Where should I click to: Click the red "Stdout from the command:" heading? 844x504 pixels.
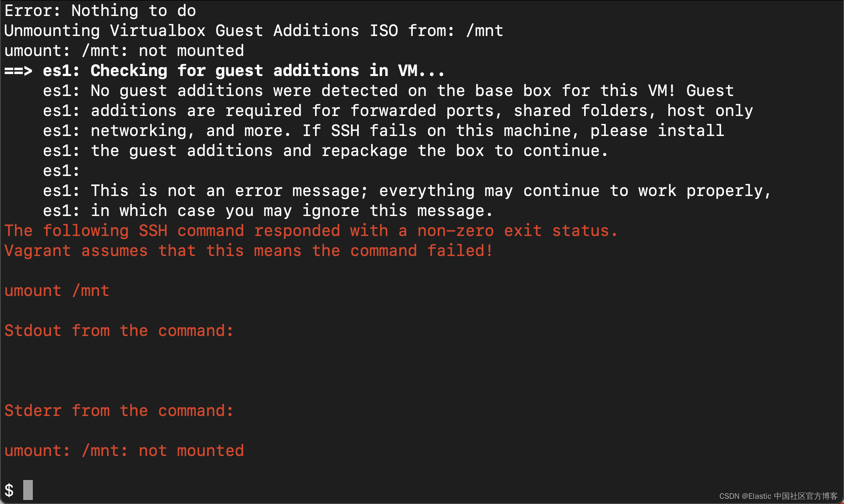(x=119, y=331)
